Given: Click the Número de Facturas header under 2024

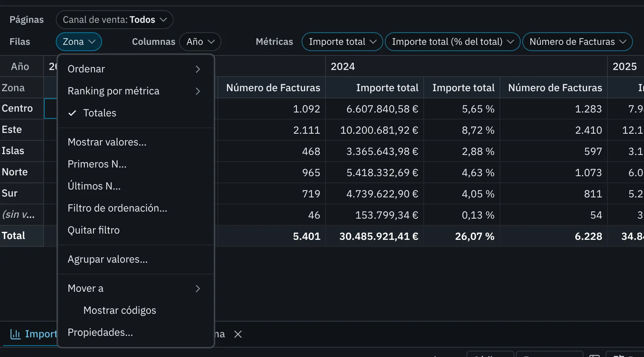Looking at the screenshot, I should (x=554, y=88).
